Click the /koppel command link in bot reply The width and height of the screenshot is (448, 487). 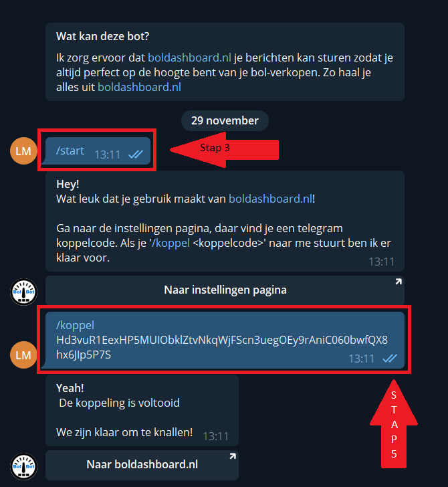tap(171, 243)
